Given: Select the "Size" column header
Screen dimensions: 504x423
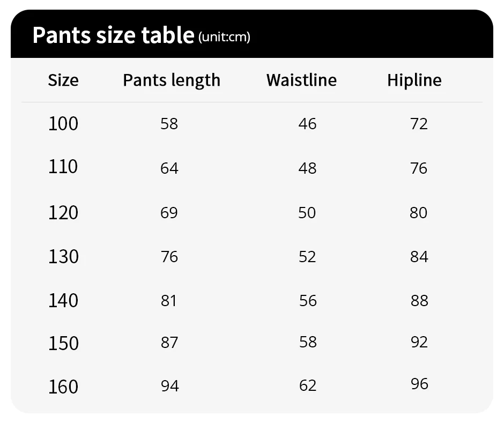Looking at the screenshot, I should (x=63, y=80).
